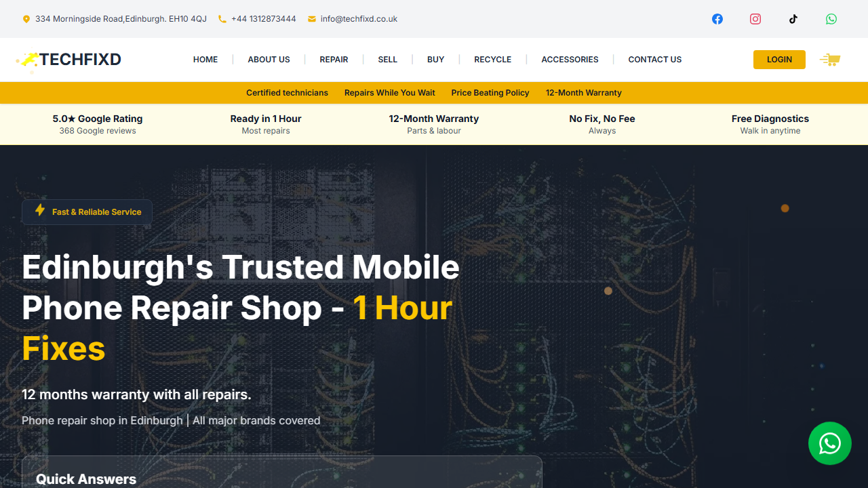Call the +44 1312873444 number link
This screenshot has width=868, height=488.
click(x=264, y=19)
